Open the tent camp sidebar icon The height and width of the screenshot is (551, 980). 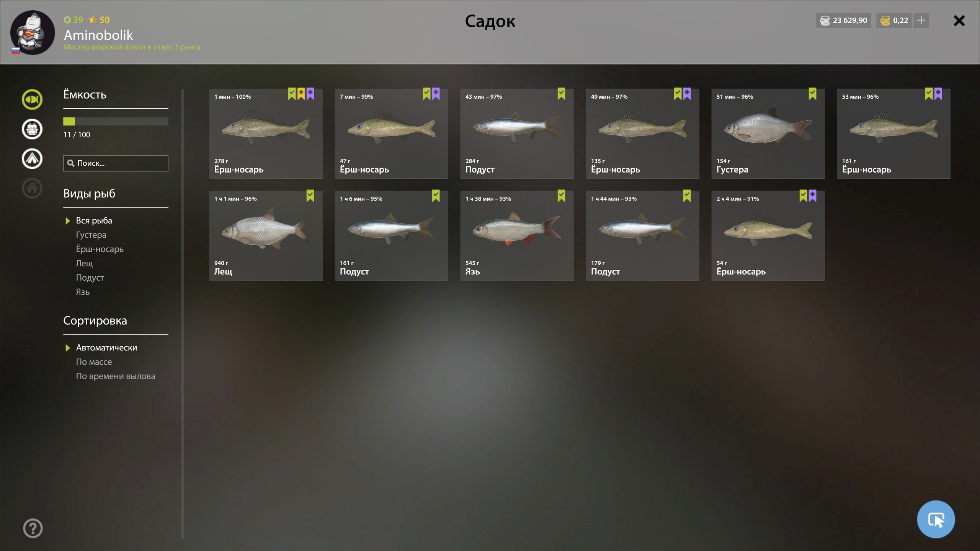32,158
